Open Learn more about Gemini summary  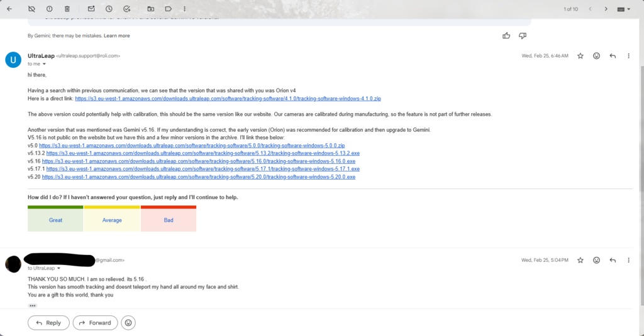116,36
